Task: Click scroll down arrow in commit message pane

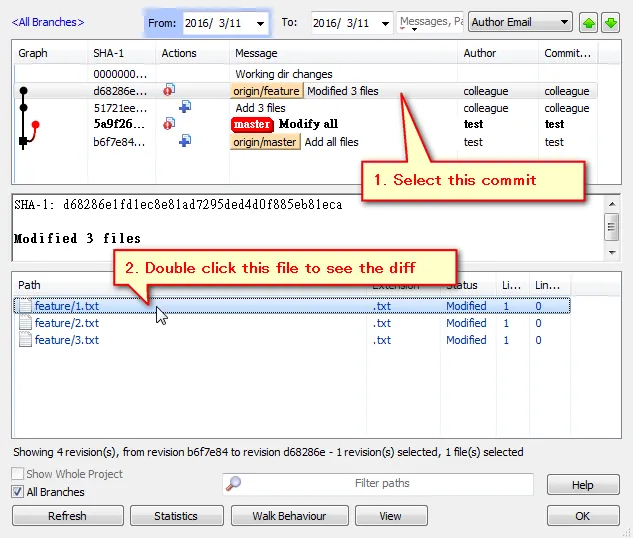Action: pyautogui.click(x=612, y=253)
